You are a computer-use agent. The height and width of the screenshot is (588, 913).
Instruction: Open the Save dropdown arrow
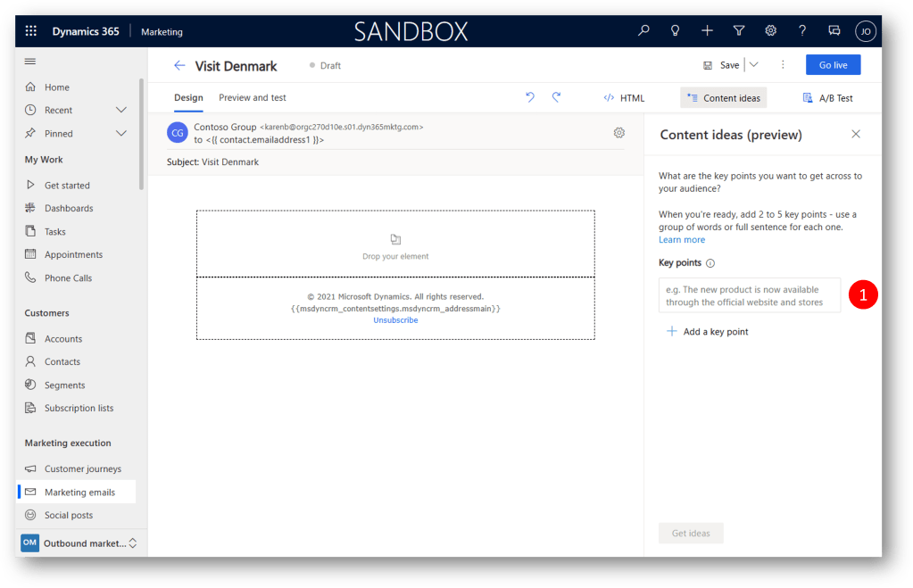754,65
